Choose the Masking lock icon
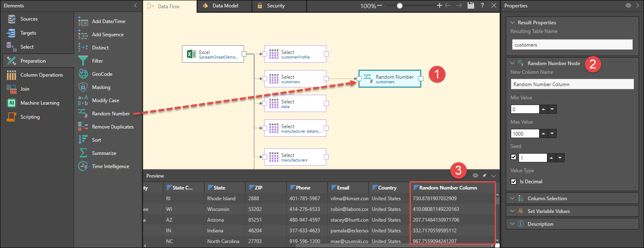This screenshot has width=644, height=248. click(83, 87)
